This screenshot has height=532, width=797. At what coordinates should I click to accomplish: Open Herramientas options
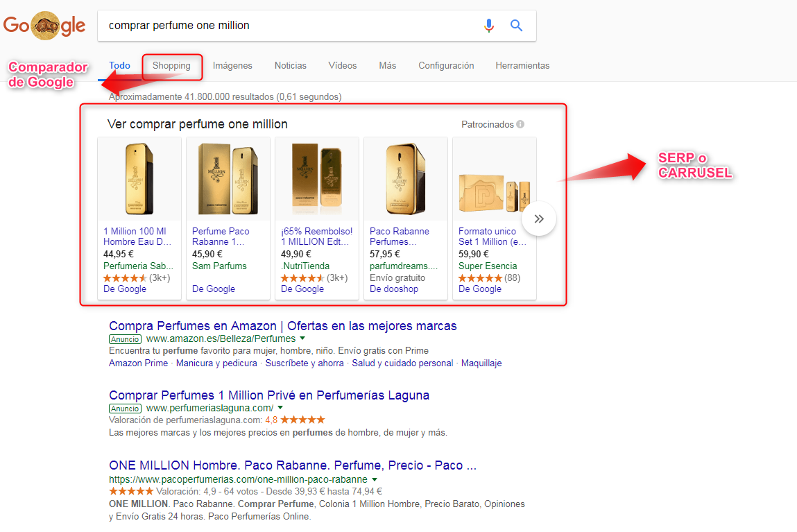point(522,66)
